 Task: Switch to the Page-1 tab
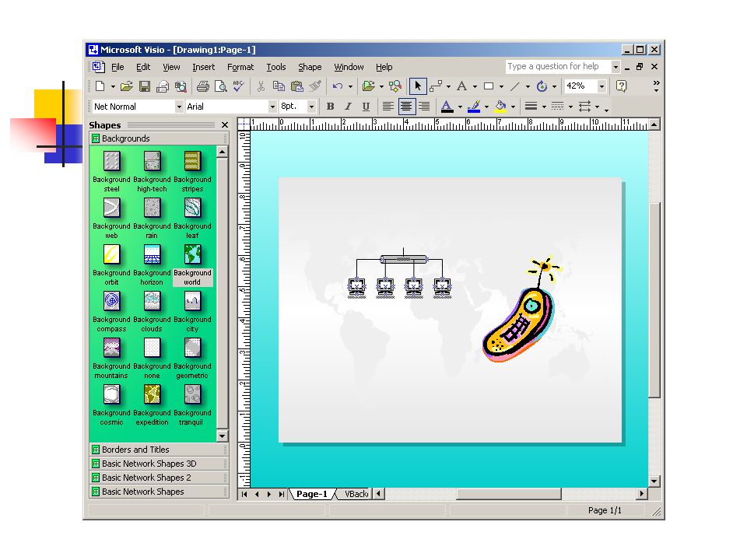click(x=312, y=494)
